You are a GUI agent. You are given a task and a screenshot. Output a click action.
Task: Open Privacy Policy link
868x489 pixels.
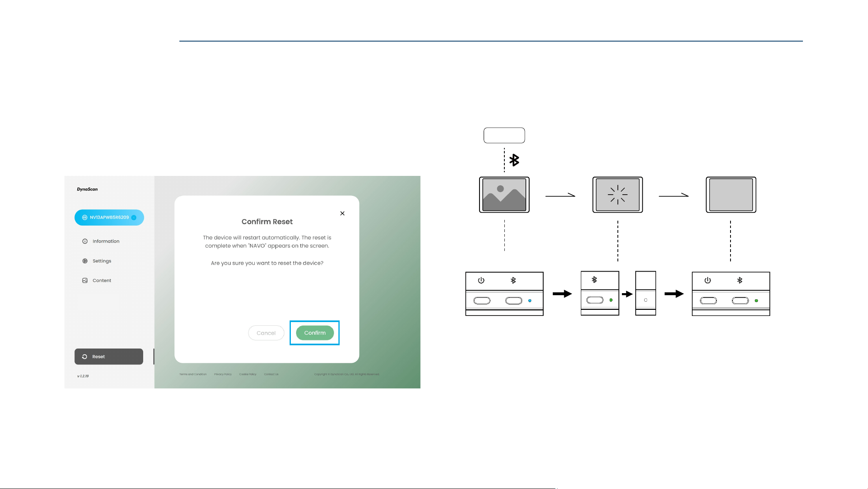coord(223,374)
